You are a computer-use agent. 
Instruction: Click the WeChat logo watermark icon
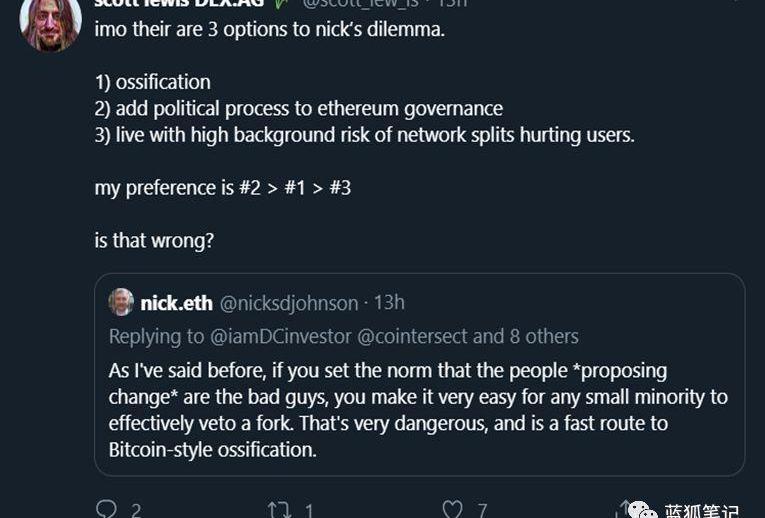coord(643,511)
